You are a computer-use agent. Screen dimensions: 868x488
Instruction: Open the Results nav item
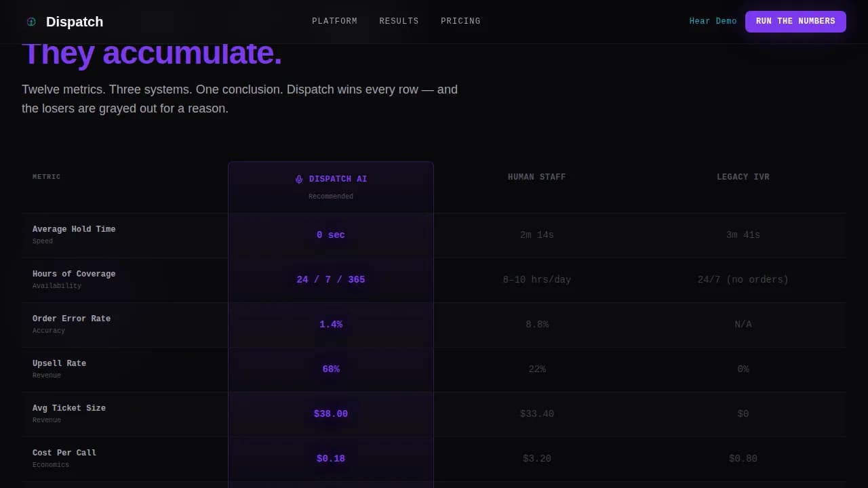399,21
